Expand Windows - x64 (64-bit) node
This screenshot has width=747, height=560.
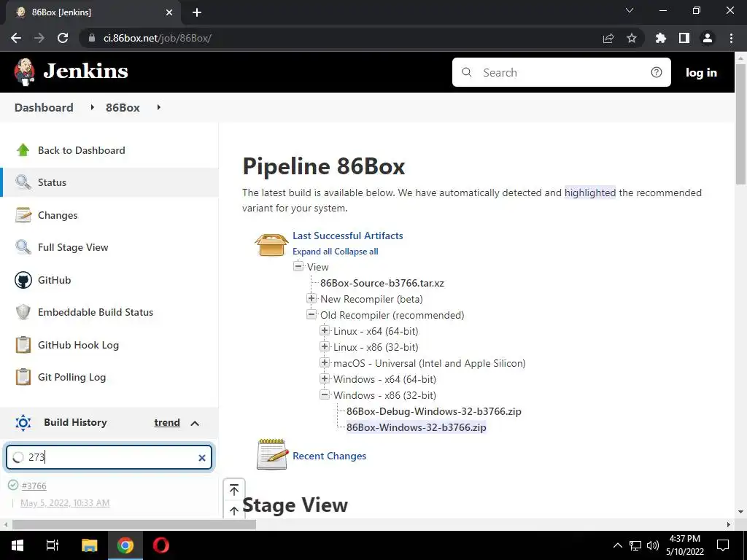coord(325,378)
